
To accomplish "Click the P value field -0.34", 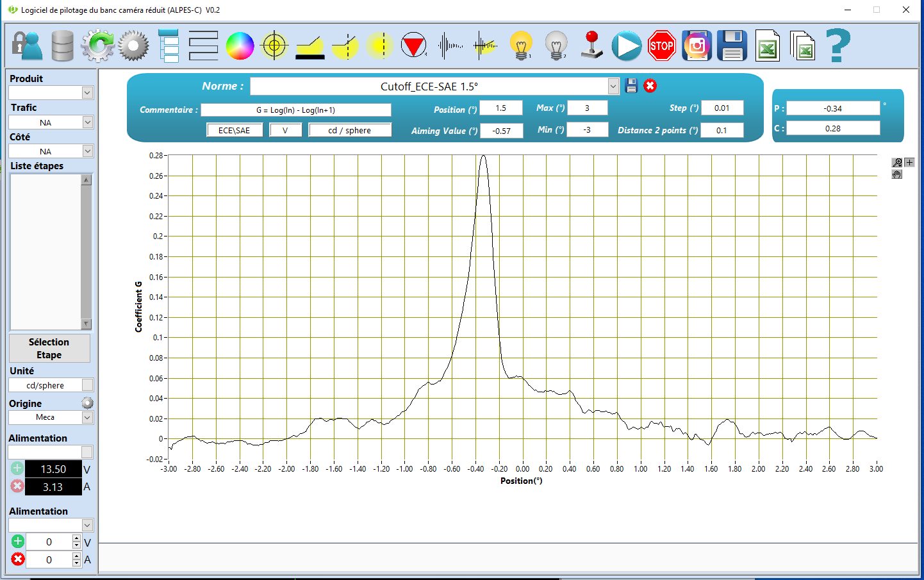I will pos(833,108).
